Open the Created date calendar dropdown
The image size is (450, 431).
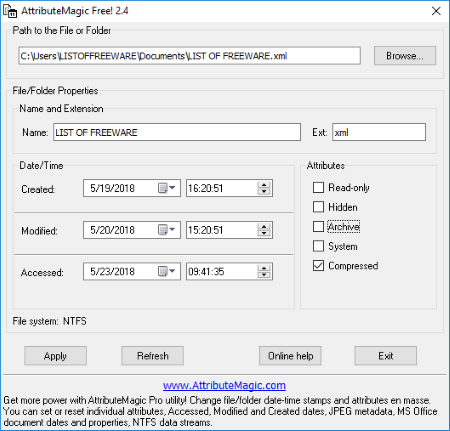point(167,188)
